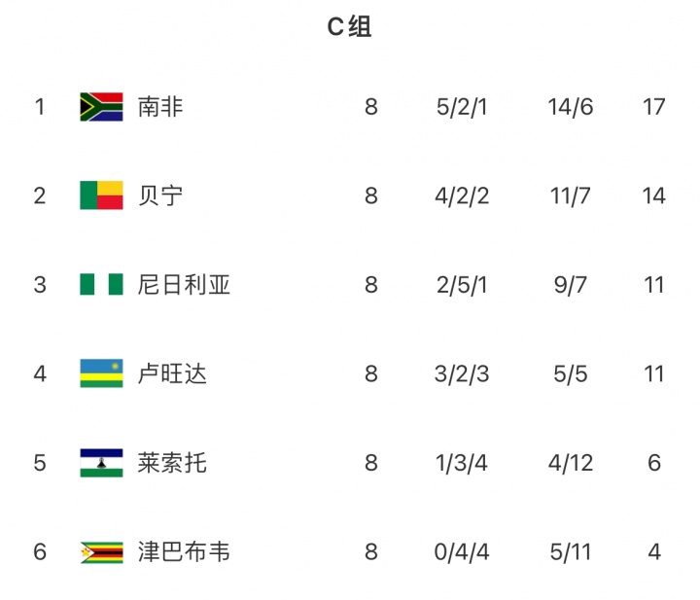This screenshot has width=700, height=600.
Task: Click the Rwanda flag icon
Action: click(101, 373)
